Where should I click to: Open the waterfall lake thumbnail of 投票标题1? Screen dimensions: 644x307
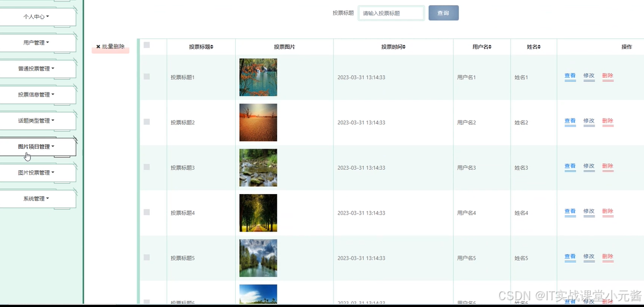259,77
